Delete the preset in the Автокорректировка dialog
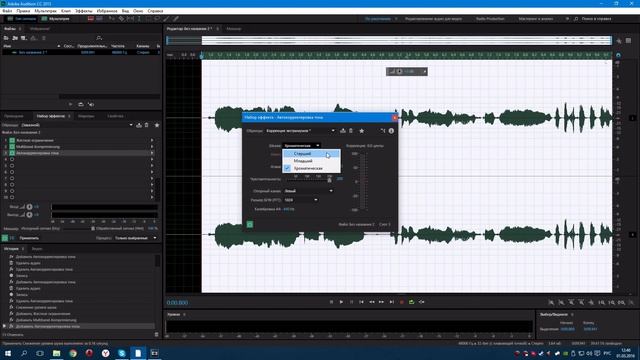The image size is (640, 360). pos(351,131)
